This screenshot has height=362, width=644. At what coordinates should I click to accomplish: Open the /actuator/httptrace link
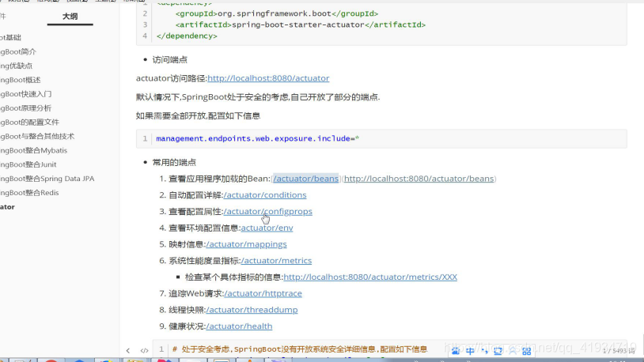[x=263, y=293]
